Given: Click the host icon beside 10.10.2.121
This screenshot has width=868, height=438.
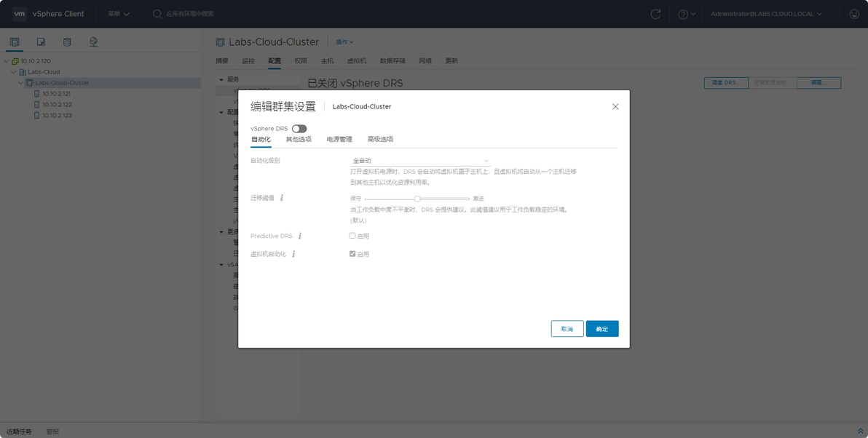Looking at the screenshot, I should tap(37, 93).
